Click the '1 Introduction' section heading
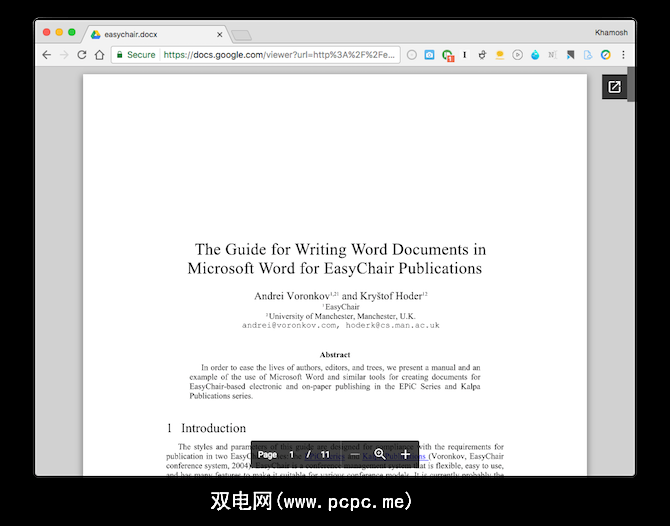This screenshot has width=670, height=526. click(206, 428)
